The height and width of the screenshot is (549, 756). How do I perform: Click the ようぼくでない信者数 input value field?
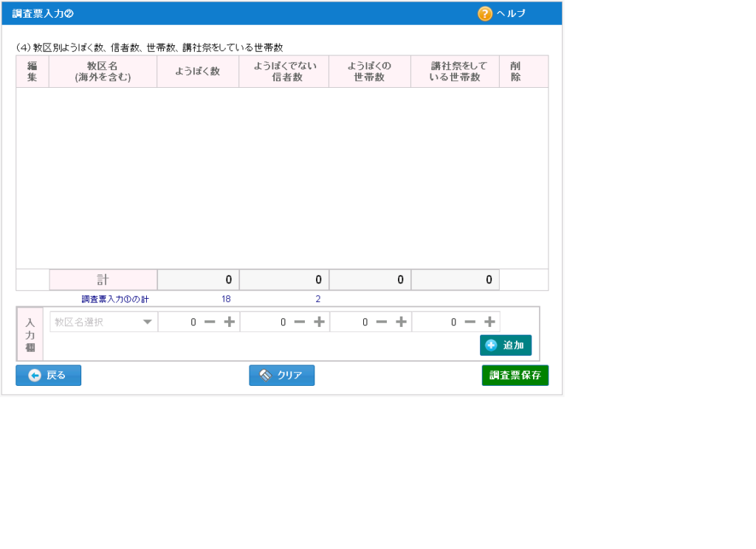click(269, 322)
